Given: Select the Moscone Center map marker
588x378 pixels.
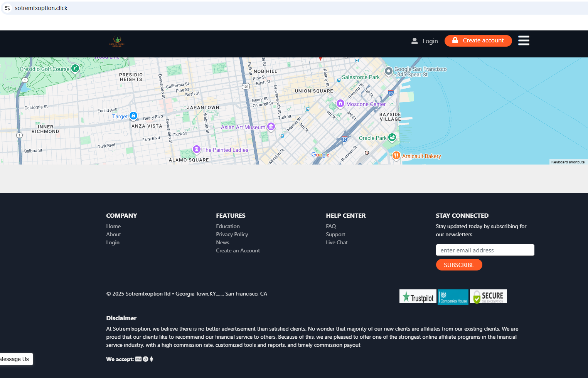Looking at the screenshot, I should (340, 103).
